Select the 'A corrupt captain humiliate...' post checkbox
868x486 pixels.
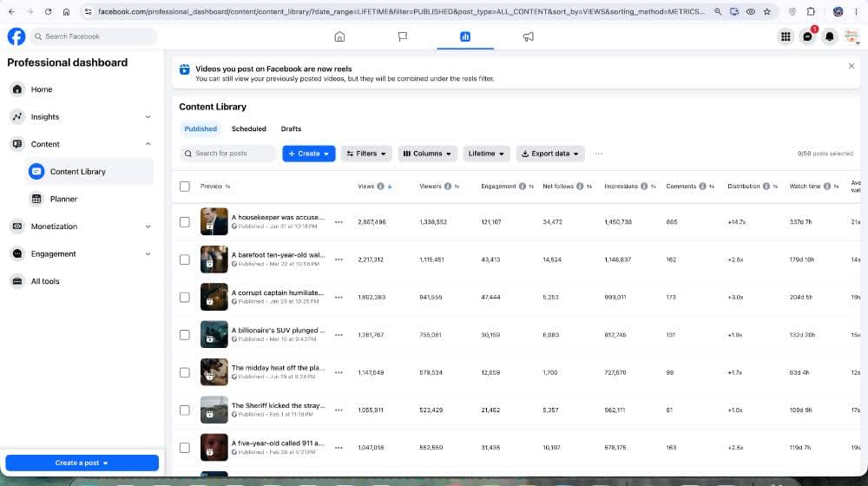point(184,298)
